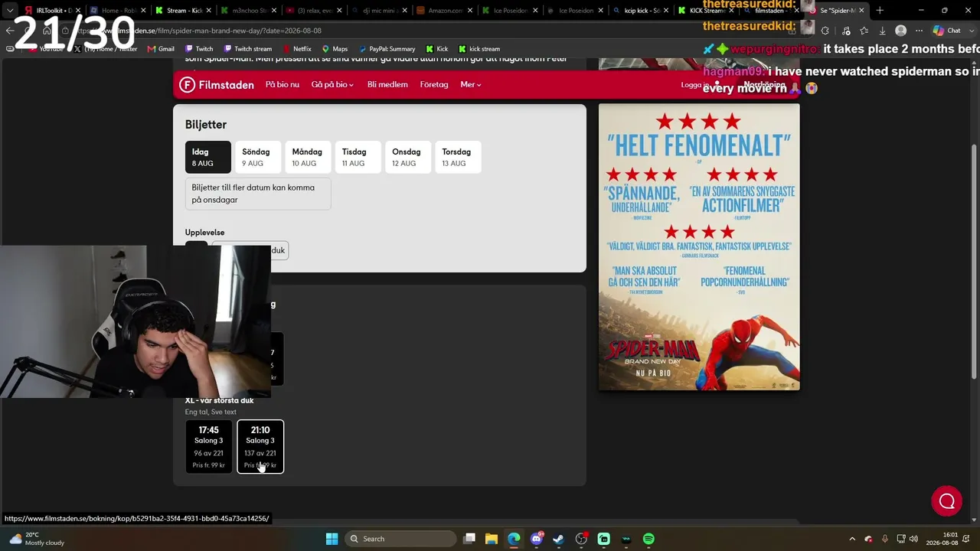
Task: Open File Explorer from the taskbar
Action: click(492, 539)
